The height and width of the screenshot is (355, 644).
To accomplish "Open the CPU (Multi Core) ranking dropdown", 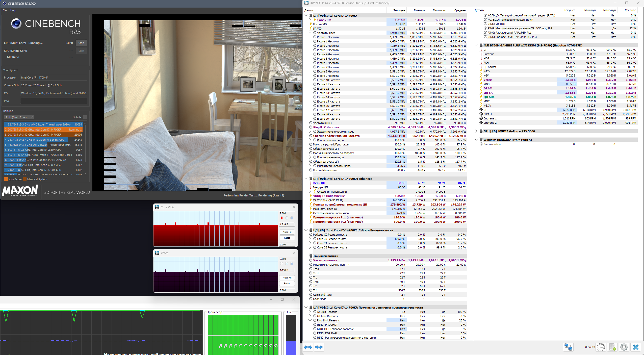I will [x=19, y=117].
